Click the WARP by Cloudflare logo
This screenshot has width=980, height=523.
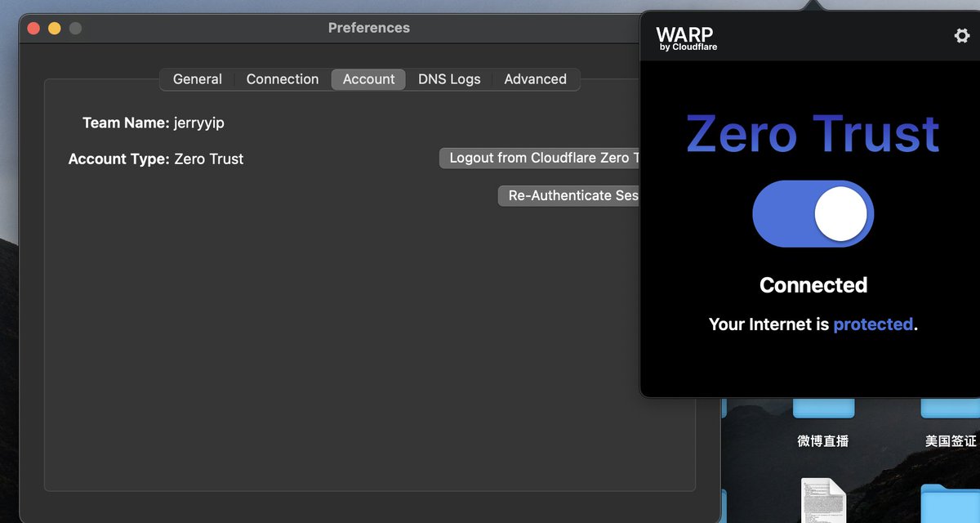point(686,38)
